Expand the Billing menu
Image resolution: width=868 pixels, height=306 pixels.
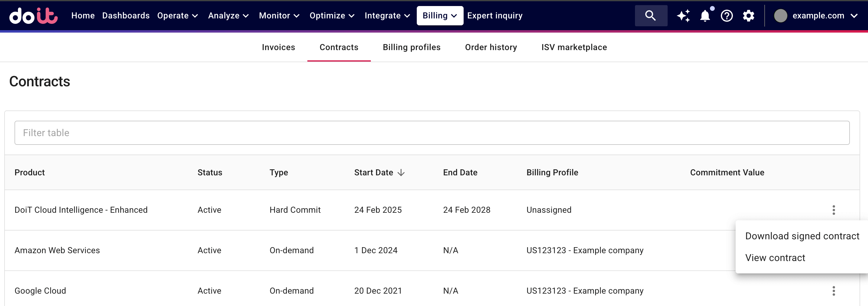click(440, 15)
